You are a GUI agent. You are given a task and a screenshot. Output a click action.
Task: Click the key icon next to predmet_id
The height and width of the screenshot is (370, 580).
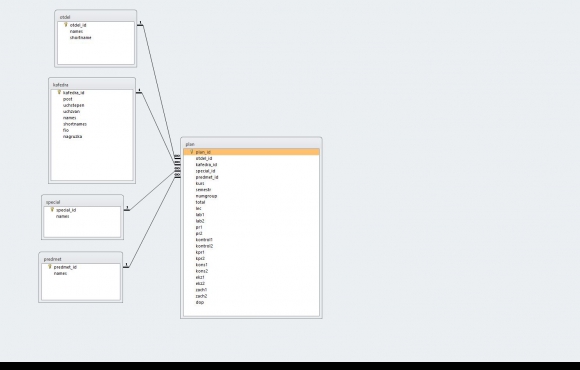50,267
